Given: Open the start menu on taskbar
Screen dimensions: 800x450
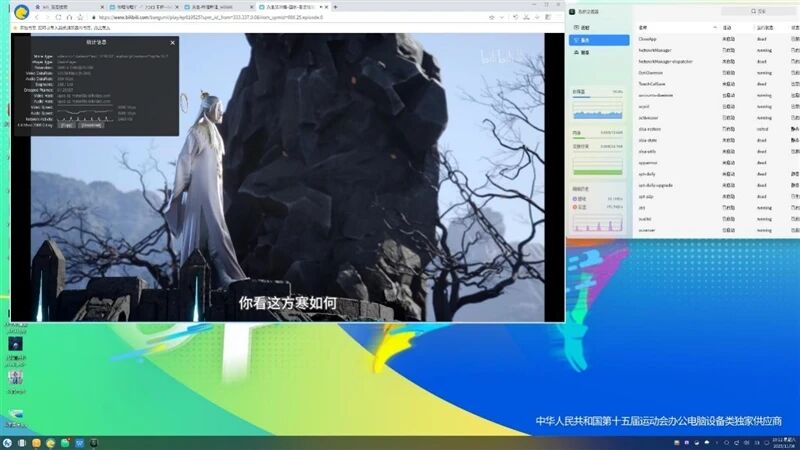Looking at the screenshot, I should 7,442.
